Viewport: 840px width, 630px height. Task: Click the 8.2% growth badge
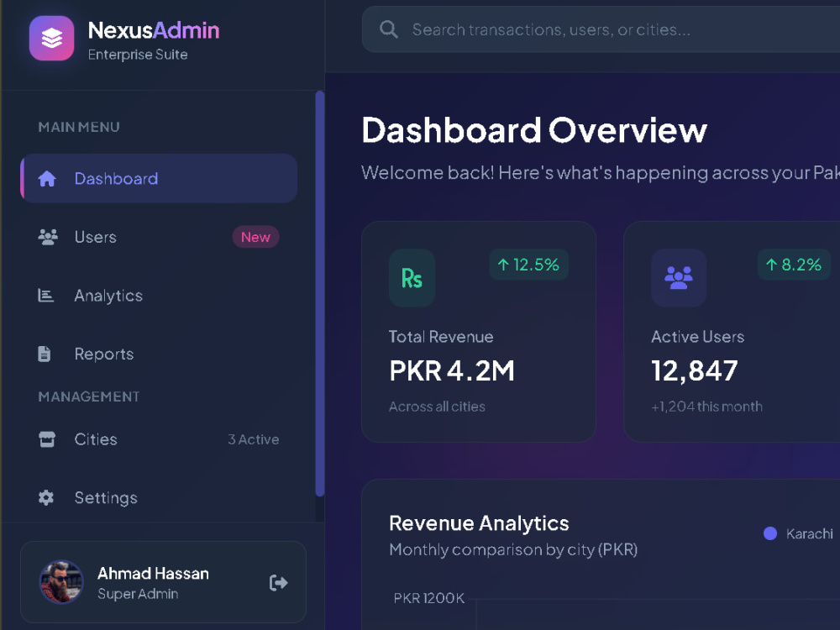coord(794,265)
